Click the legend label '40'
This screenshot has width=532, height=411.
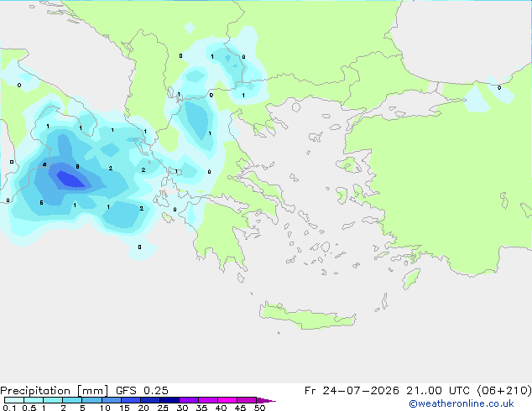coord(221,408)
